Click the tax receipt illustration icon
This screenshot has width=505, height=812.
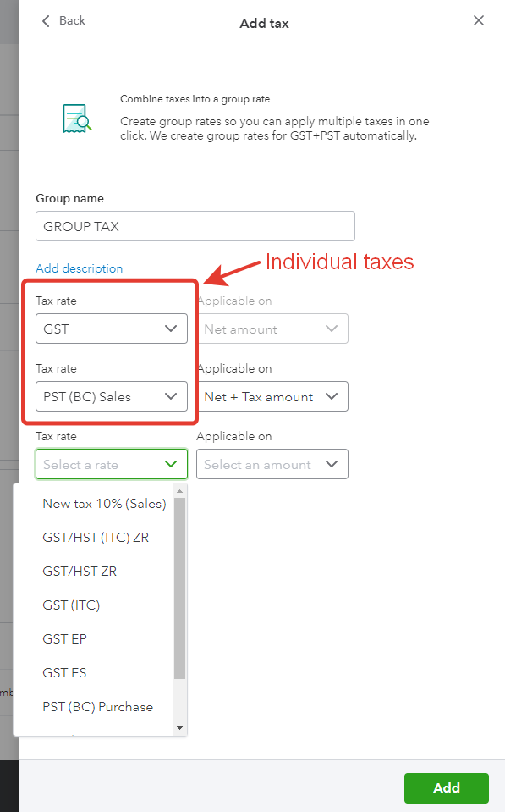(77, 119)
